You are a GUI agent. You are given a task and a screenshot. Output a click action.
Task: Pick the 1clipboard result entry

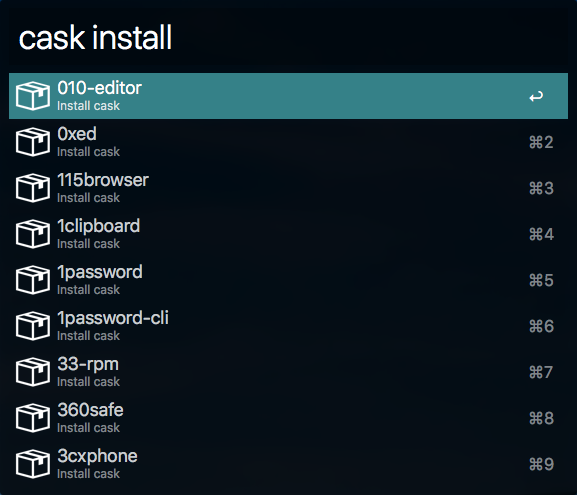pyautogui.click(x=288, y=234)
